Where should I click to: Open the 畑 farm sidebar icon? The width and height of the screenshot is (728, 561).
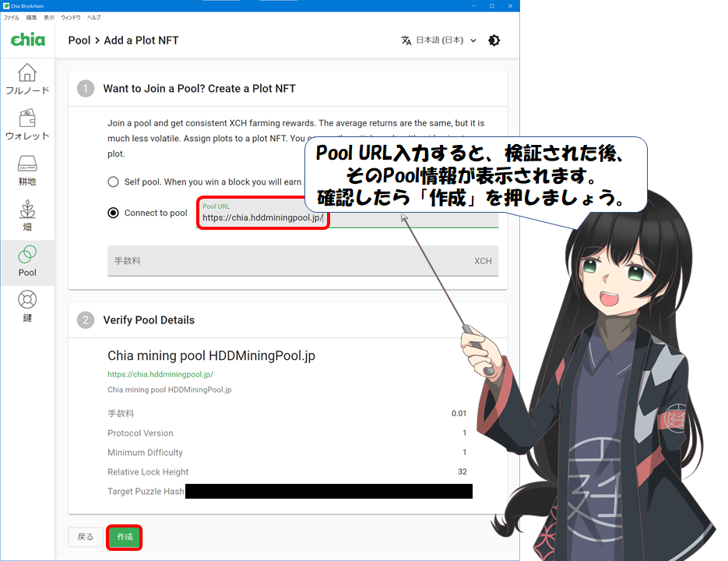pyautogui.click(x=27, y=216)
